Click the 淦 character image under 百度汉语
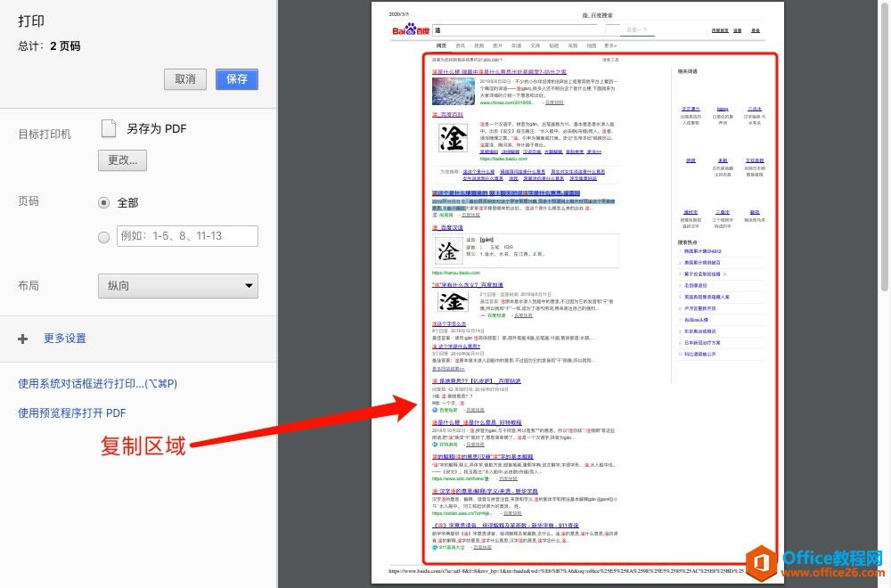 [453, 251]
